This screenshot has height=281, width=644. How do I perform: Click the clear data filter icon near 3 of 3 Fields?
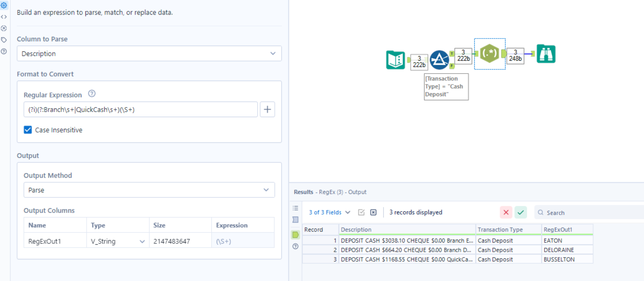coord(373,212)
